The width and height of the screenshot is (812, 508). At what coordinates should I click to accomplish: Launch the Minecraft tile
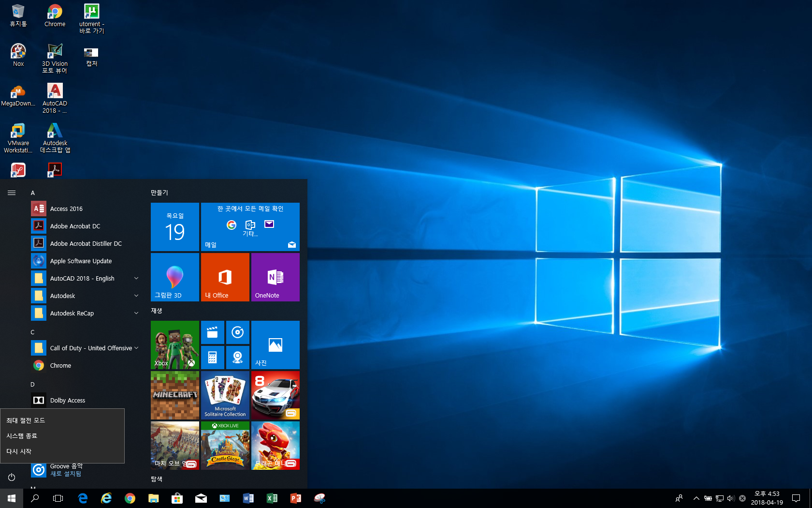(174, 395)
